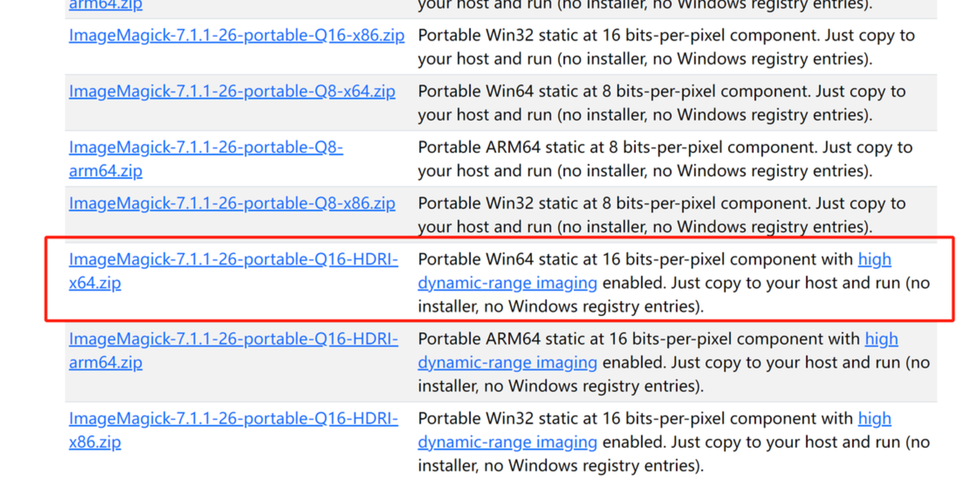Click the partially visible arm64.zip link at top
The width and height of the screenshot is (980, 480).
point(106,5)
